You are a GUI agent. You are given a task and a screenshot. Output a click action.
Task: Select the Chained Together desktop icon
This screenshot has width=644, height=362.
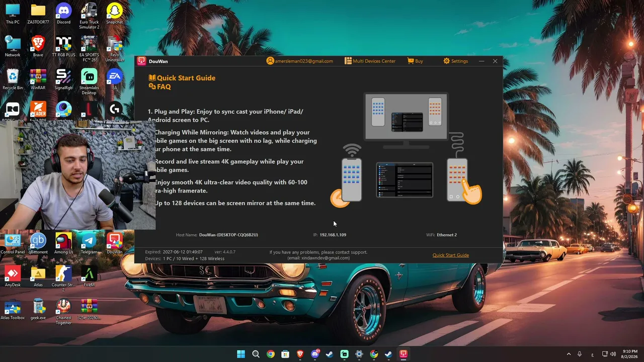pos(63,312)
